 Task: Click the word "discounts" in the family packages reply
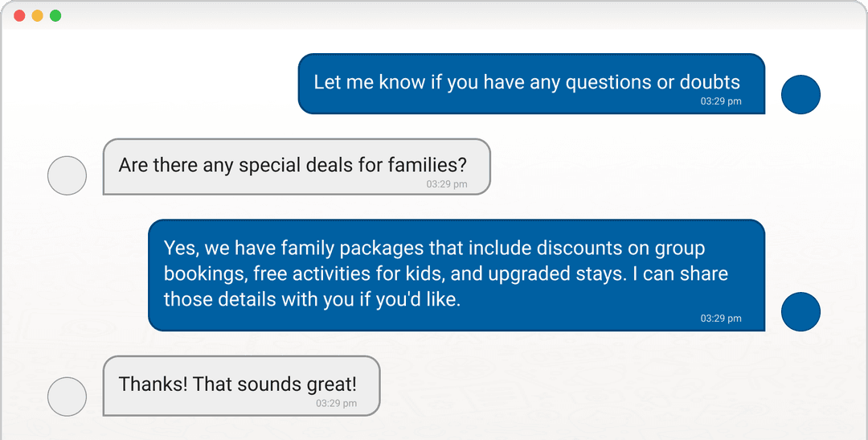point(579,247)
